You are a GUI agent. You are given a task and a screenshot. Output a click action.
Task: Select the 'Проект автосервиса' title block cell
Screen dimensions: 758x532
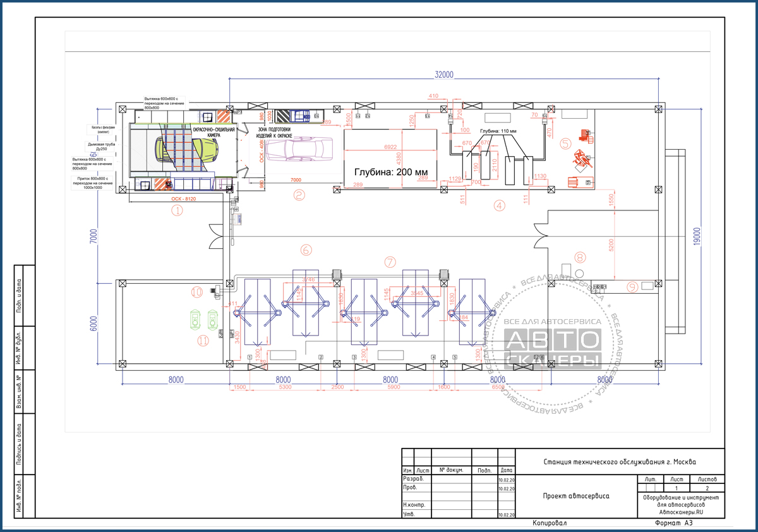click(576, 497)
